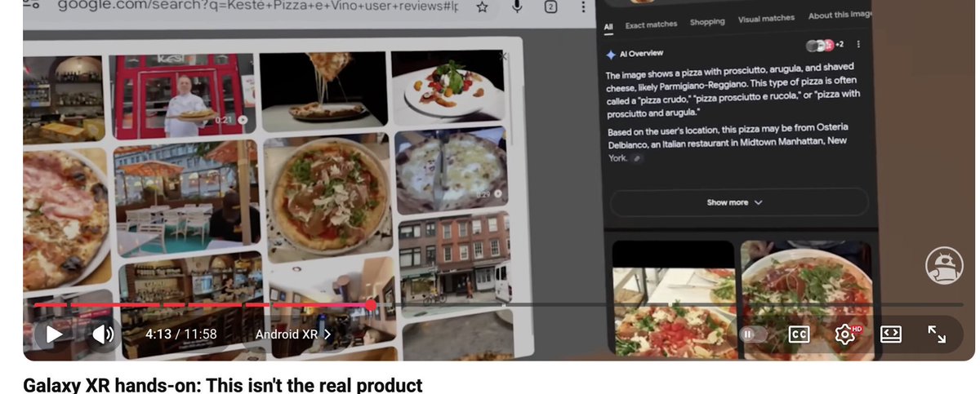Viewport: 980px width, 394px height.
Task: Mute the video with the speaker icon
Action: (104, 334)
